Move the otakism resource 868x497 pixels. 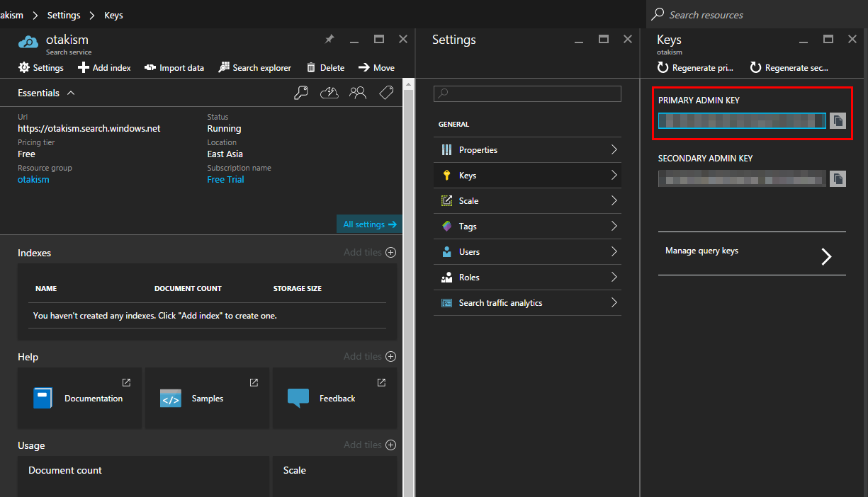376,68
